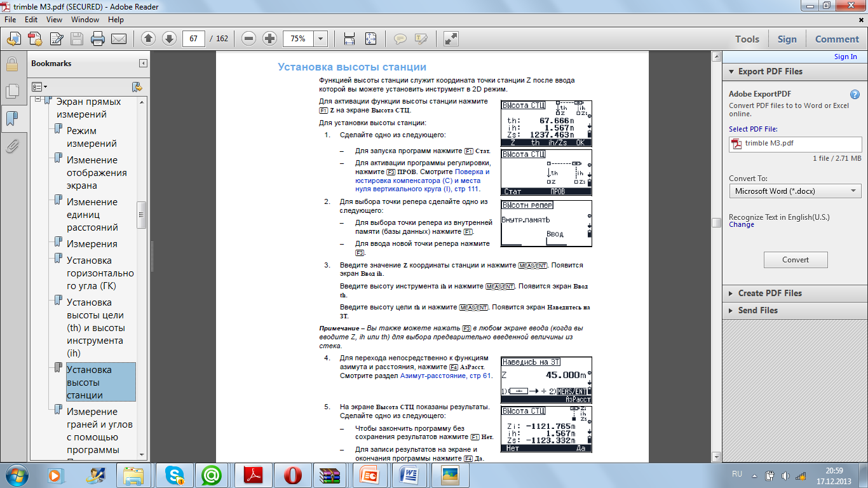Follow the Поверка и юстировка компенсатора link
868x488 pixels.
(422, 180)
